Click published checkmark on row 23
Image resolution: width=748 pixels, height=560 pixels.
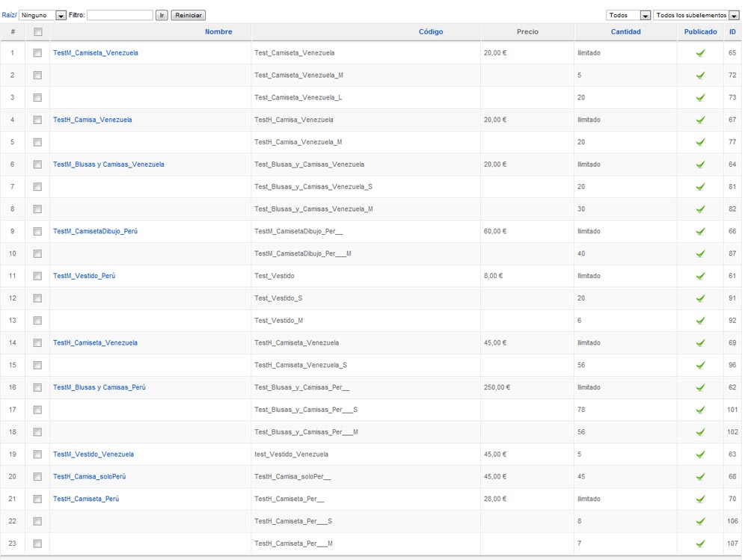[x=700, y=544]
